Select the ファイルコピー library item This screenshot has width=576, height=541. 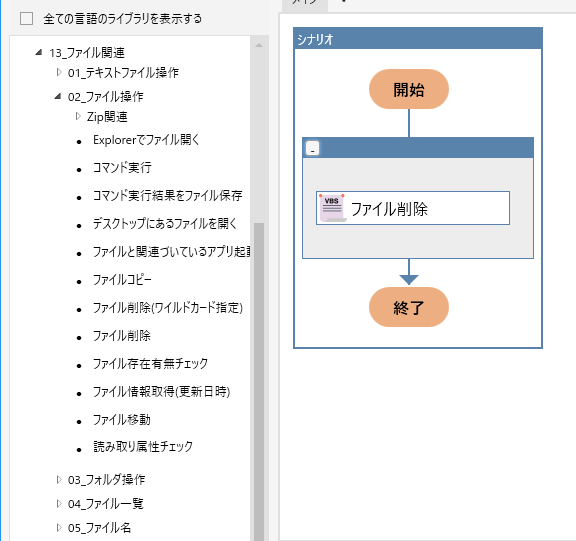[122, 280]
